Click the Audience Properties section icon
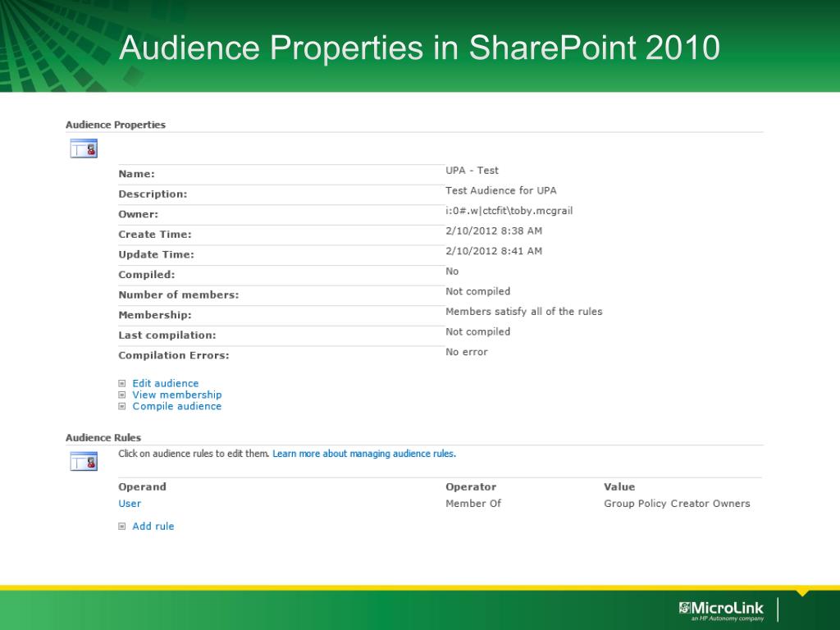This screenshot has width=840, height=630. click(x=84, y=148)
